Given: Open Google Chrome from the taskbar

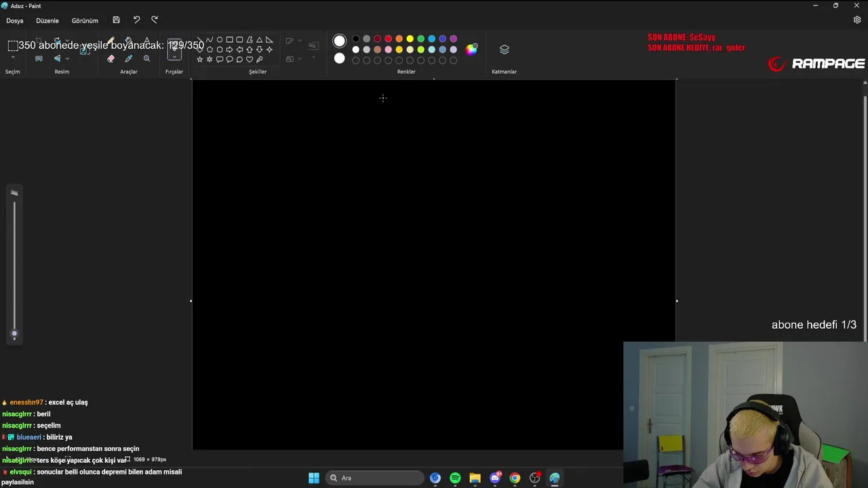Looking at the screenshot, I should click(x=515, y=478).
